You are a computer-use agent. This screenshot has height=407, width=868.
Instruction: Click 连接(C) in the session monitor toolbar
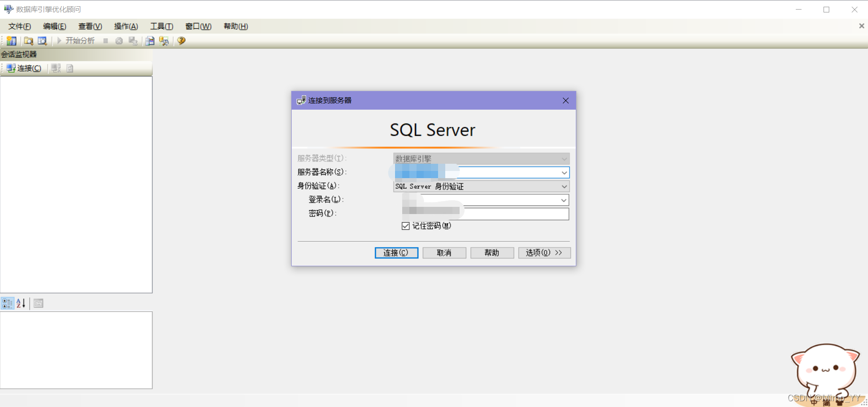(x=24, y=68)
